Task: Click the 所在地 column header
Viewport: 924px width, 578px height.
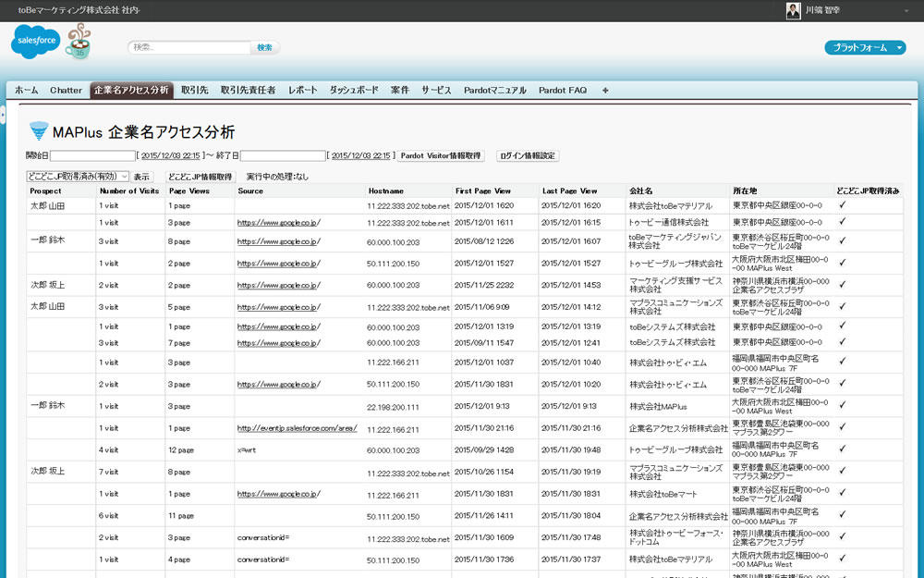Action: 745,191
